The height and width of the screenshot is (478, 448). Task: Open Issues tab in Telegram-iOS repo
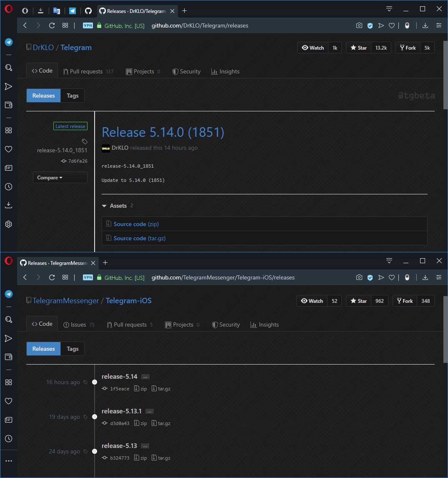[x=79, y=325]
